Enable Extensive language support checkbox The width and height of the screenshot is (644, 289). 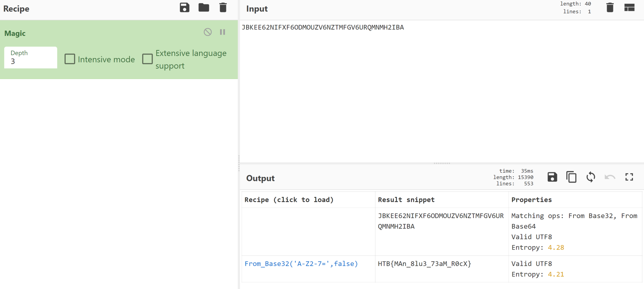pos(147,59)
